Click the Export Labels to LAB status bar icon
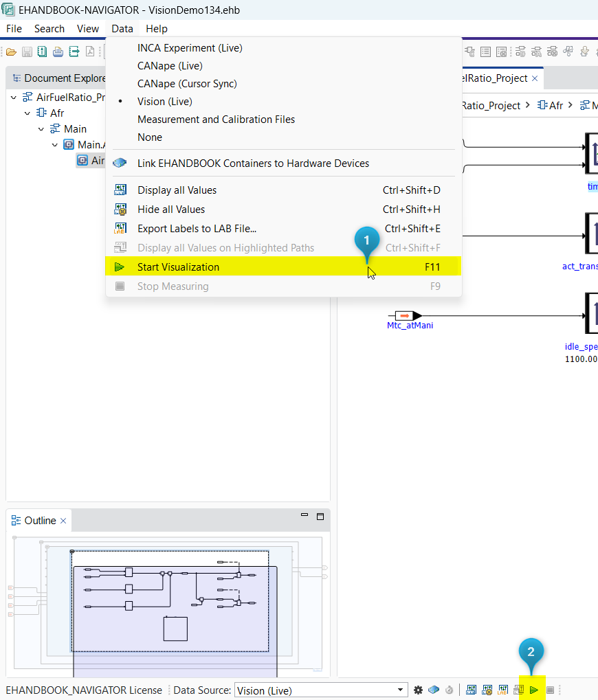The height and width of the screenshot is (700, 598). point(503,690)
